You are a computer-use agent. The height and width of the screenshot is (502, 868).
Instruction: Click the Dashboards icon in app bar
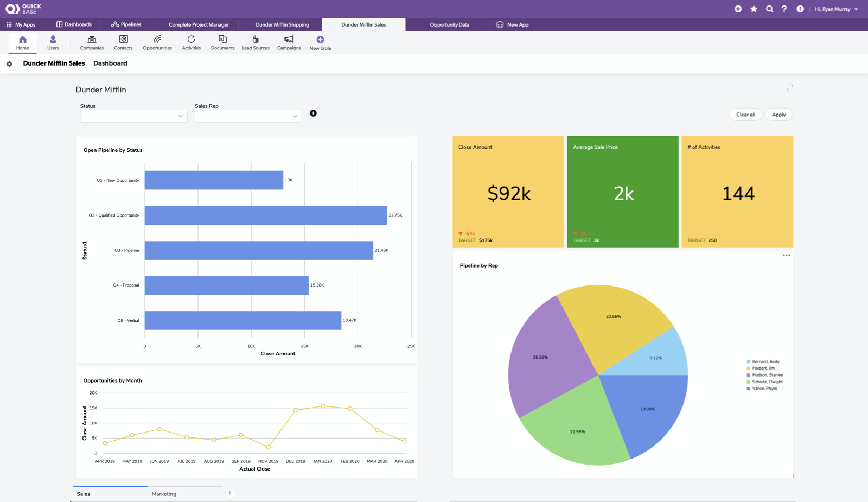click(60, 24)
